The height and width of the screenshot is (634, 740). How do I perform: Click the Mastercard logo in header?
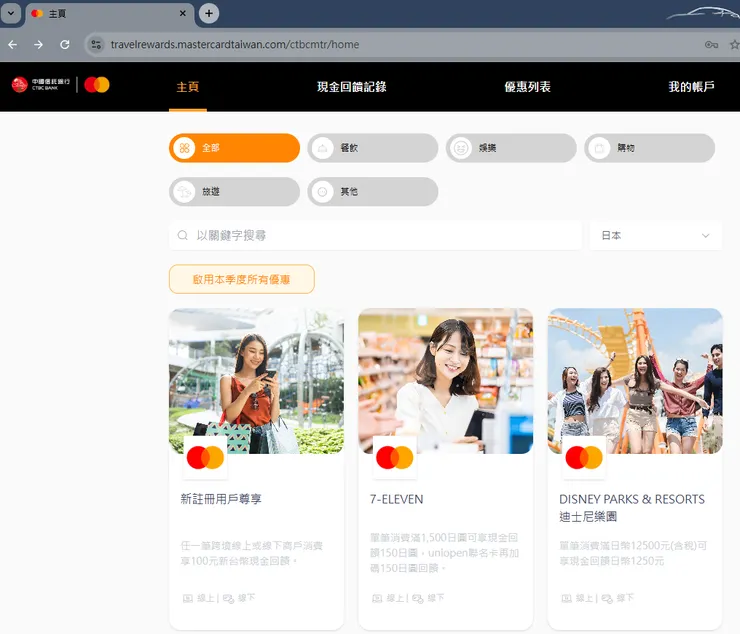97,85
